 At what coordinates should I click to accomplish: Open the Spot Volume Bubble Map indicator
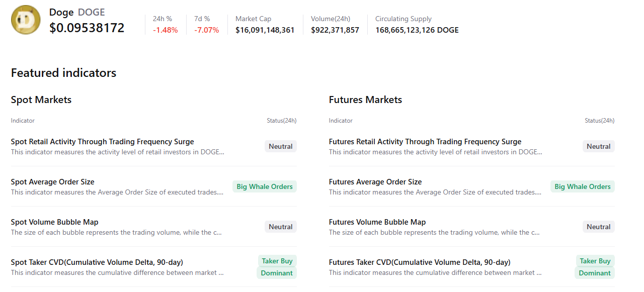tap(54, 222)
